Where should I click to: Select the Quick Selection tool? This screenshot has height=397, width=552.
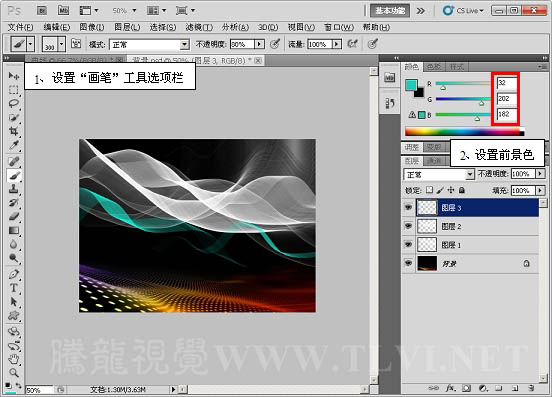coord(14,118)
